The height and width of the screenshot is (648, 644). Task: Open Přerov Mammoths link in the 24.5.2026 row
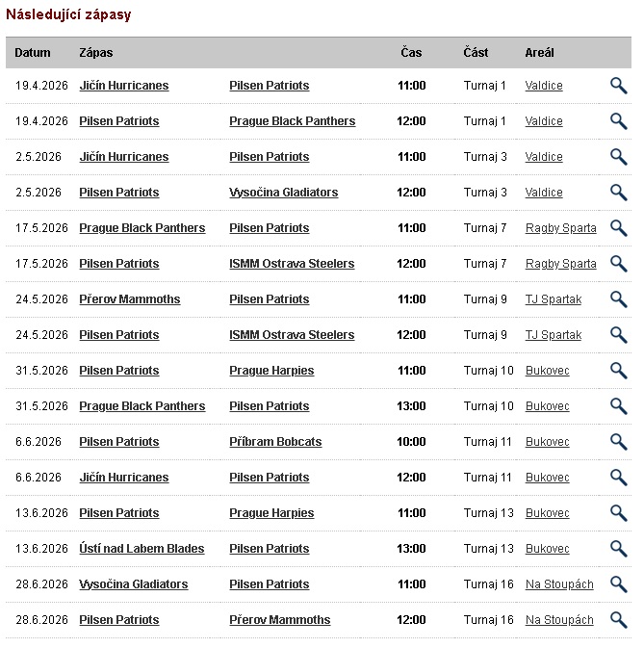coord(129,299)
